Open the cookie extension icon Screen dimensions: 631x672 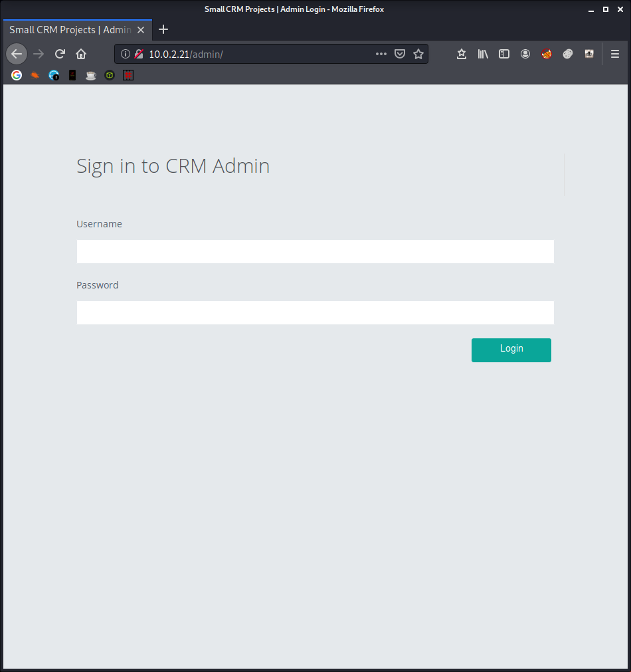[x=568, y=54]
